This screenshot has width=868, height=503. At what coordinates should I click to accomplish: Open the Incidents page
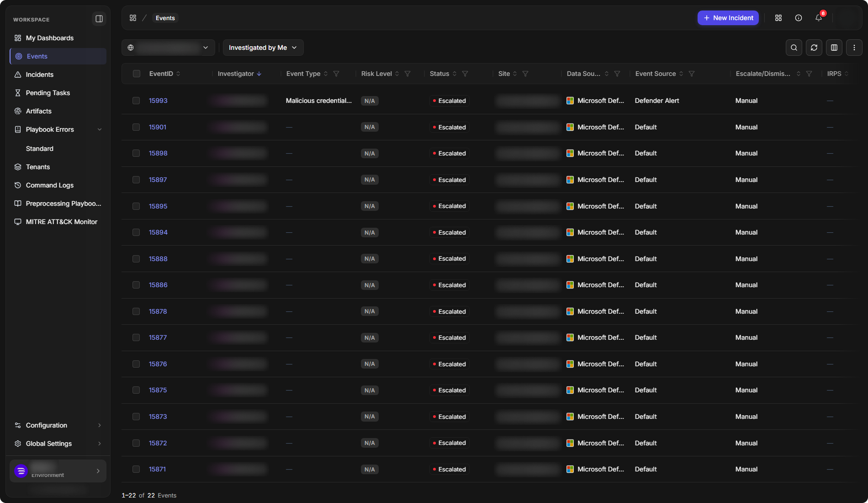[x=58, y=75]
